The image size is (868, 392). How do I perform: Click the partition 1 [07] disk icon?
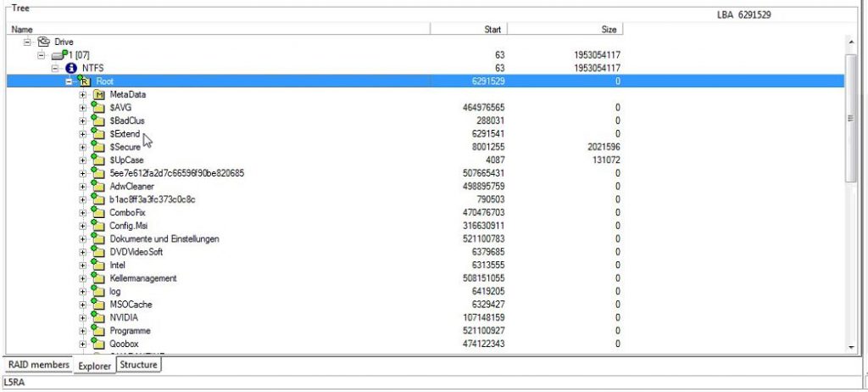tap(58, 54)
